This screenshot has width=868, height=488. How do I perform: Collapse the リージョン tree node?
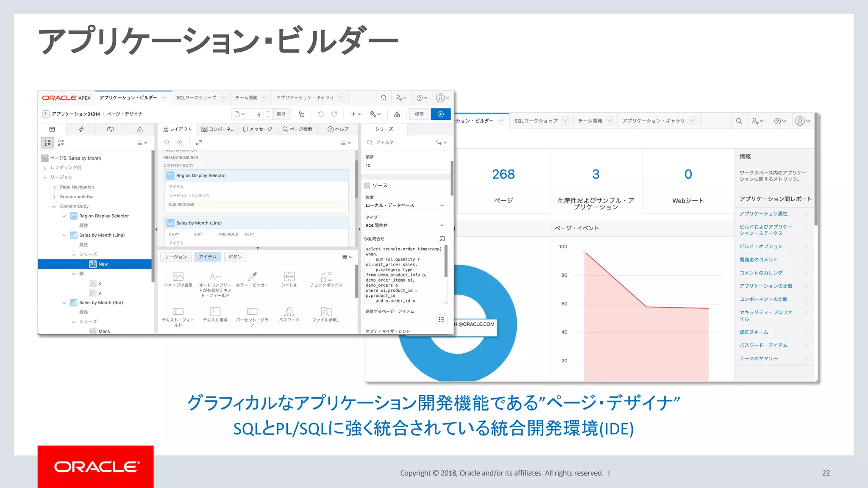pyautogui.click(x=45, y=177)
